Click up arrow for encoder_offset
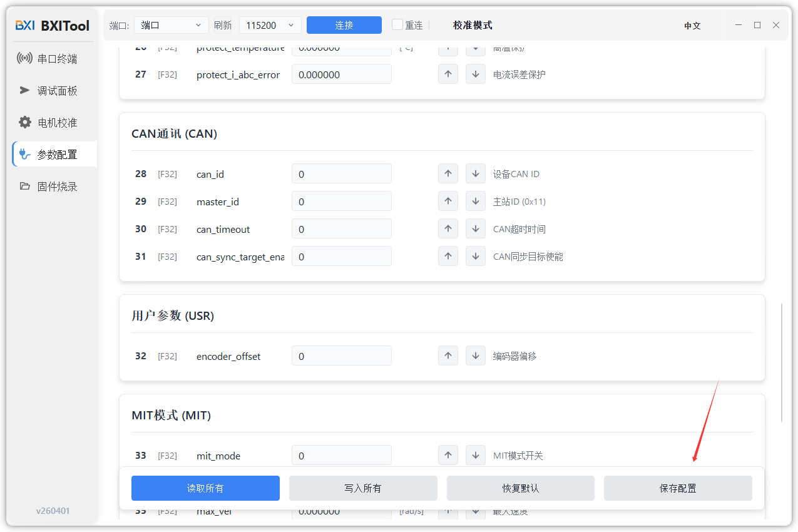 pyautogui.click(x=448, y=356)
